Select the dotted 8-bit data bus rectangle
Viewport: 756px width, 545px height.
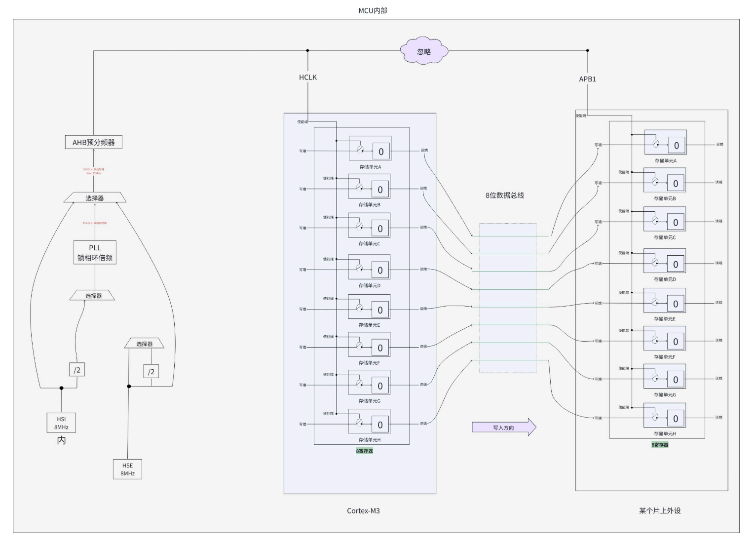point(508,298)
